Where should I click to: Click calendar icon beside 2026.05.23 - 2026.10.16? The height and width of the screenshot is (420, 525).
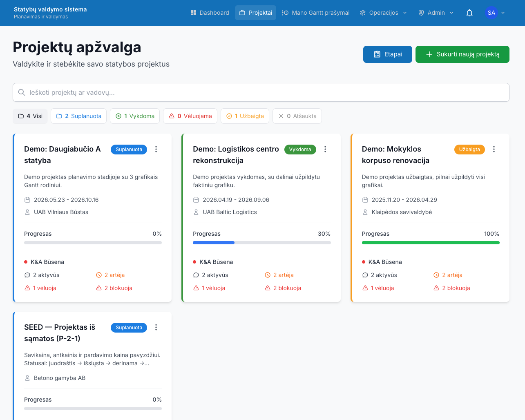pyautogui.click(x=27, y=200)
